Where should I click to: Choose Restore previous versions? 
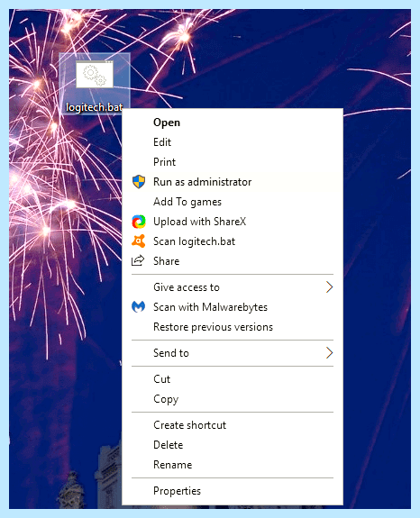coord(213,327)
